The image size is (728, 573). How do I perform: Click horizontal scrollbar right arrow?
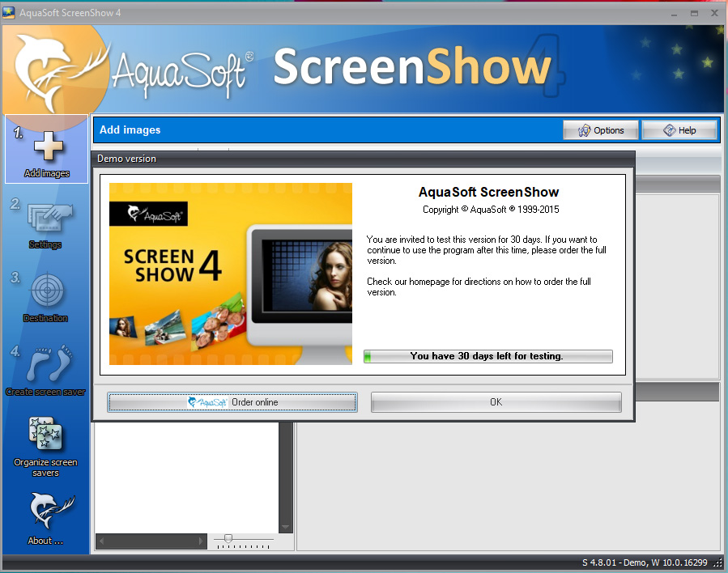[201, 541]
